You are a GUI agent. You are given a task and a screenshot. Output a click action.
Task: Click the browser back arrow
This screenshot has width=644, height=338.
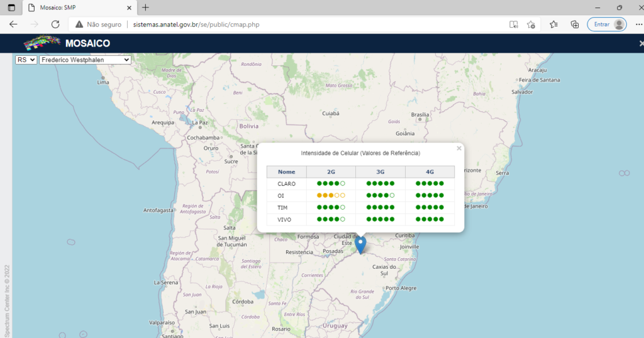(13, 25)
